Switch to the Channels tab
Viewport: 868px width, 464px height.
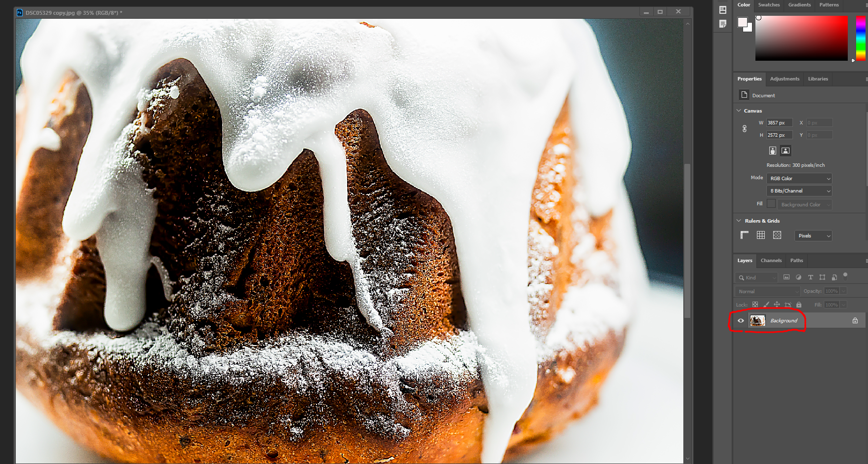[x=771, y=261]
